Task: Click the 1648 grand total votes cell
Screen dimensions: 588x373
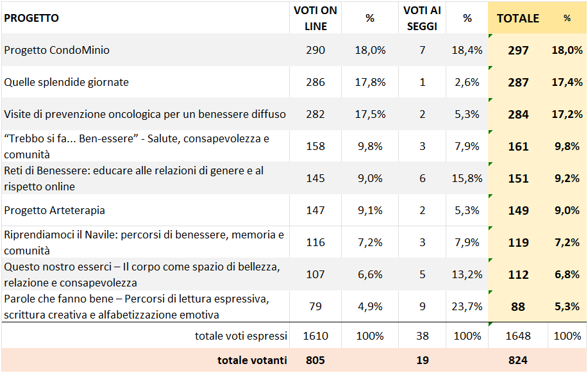Action: tap(518, 336)
